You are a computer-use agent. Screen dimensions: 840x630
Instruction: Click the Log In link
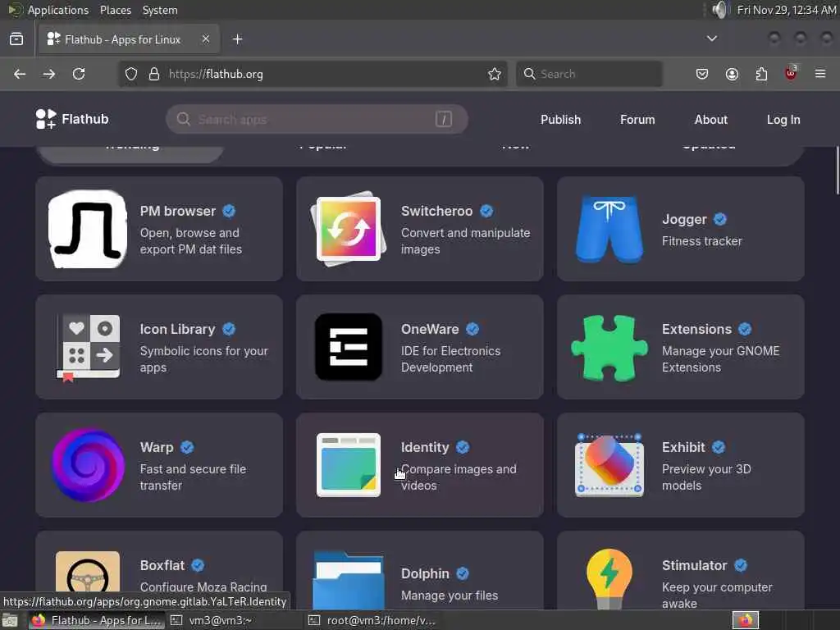(x=783, y=120)
